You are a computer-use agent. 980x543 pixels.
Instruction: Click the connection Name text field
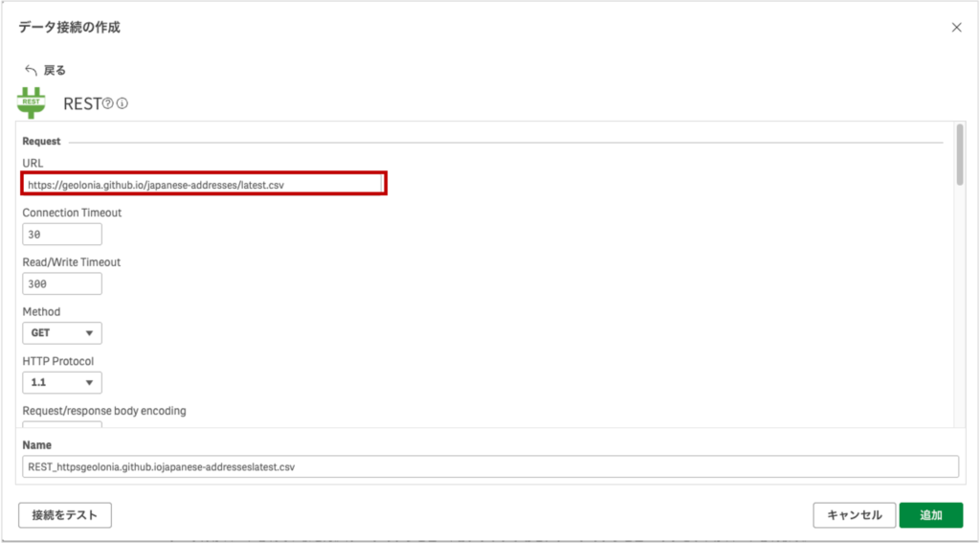[490, 466]
